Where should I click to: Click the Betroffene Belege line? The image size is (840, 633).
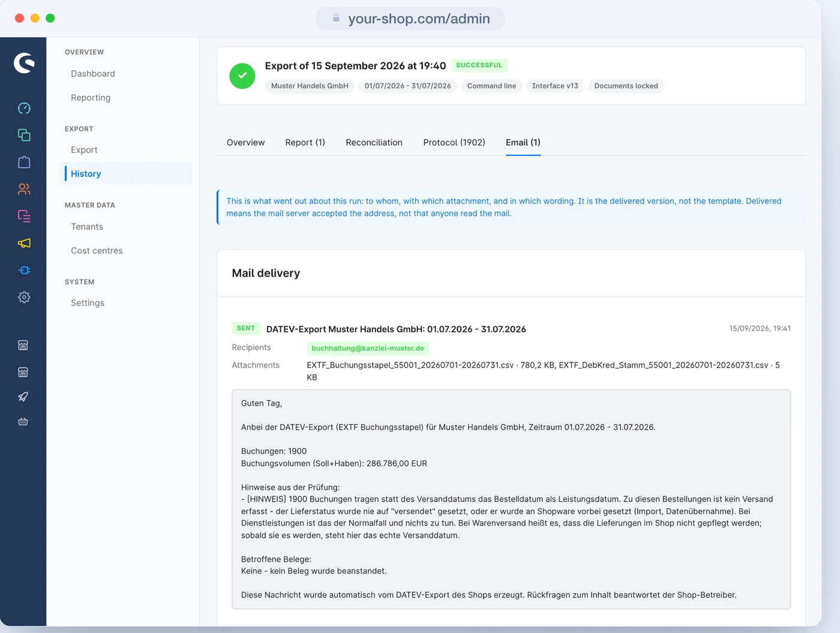[276, 559]
